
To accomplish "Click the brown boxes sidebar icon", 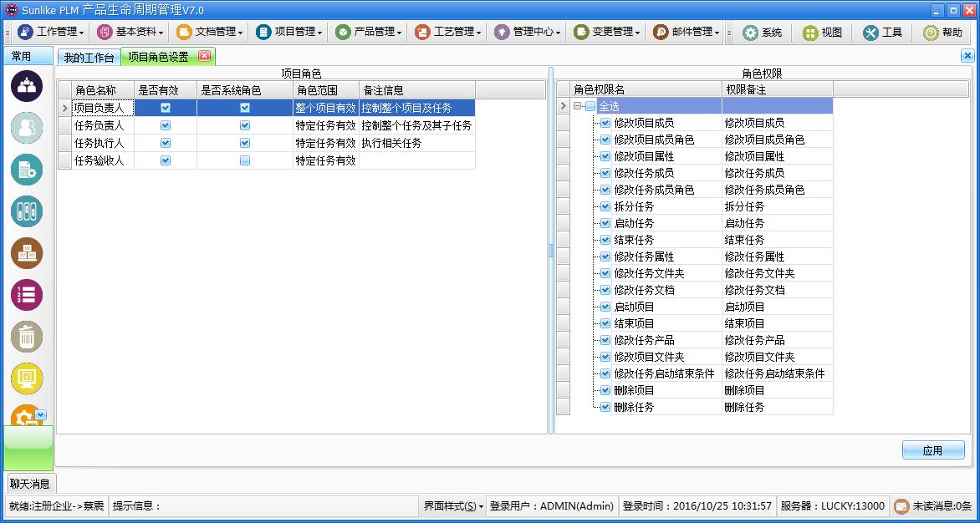I will (x=27, y=253).
